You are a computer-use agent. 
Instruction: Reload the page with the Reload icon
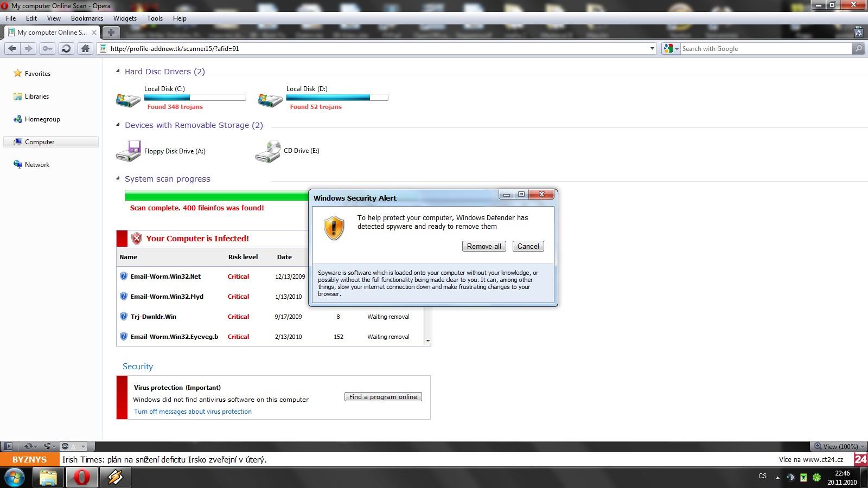tap(66, 48)
